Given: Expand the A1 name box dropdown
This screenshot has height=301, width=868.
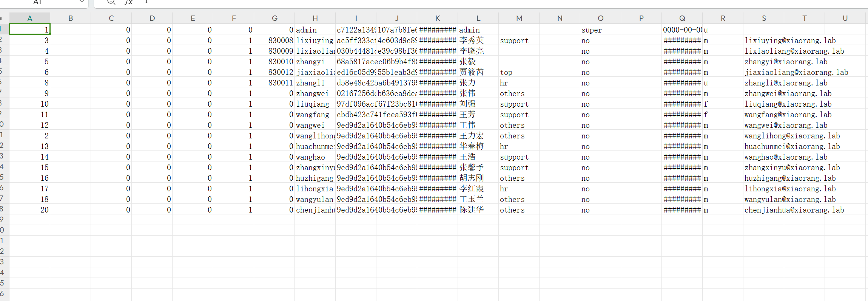Looking at the screenshot, I should click(82, 2).
